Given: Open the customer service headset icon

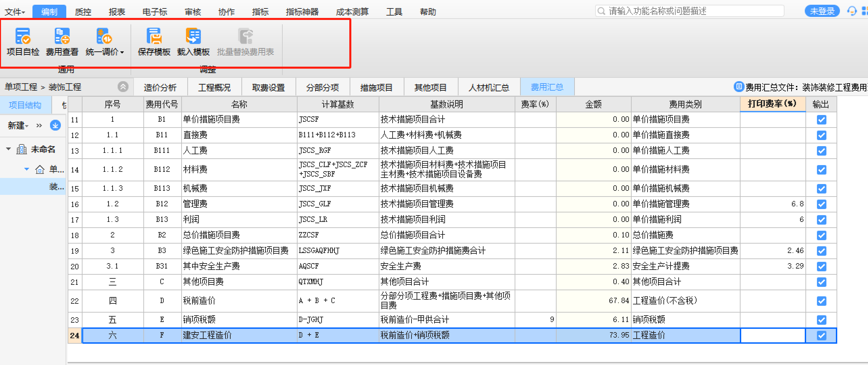Looking at the screenshot, I should click(x=852, y=11).
